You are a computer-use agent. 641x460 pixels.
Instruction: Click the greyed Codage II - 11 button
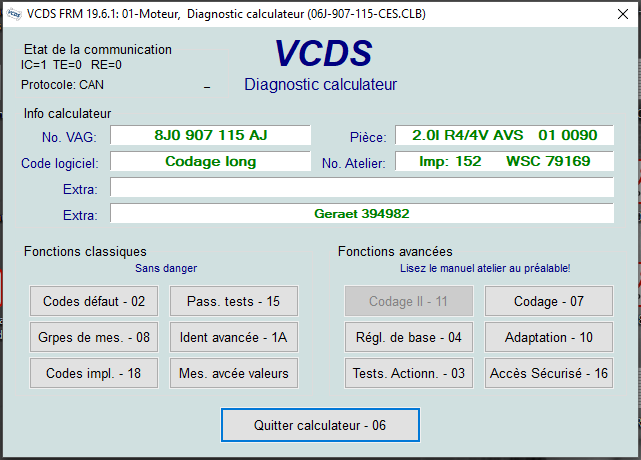407,301
